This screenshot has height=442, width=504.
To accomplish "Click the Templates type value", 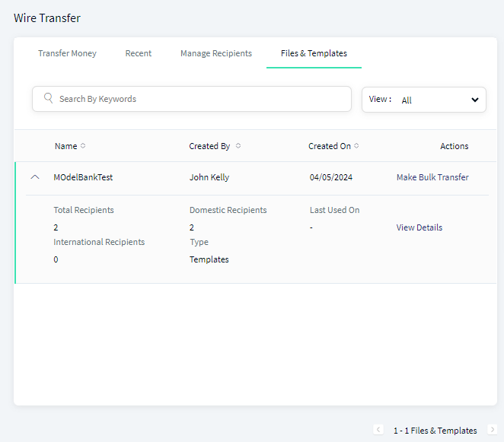I will pos(209,259).
